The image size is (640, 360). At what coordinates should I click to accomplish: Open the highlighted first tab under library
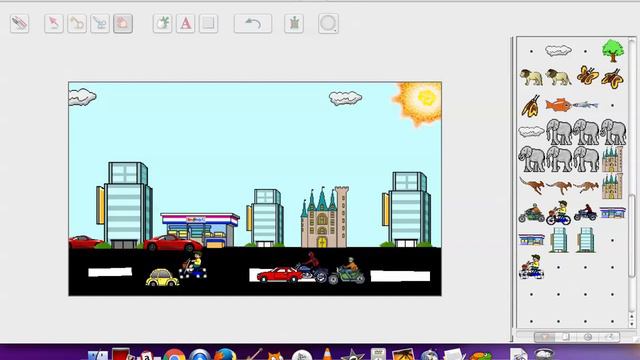click(x=545, y=337)
